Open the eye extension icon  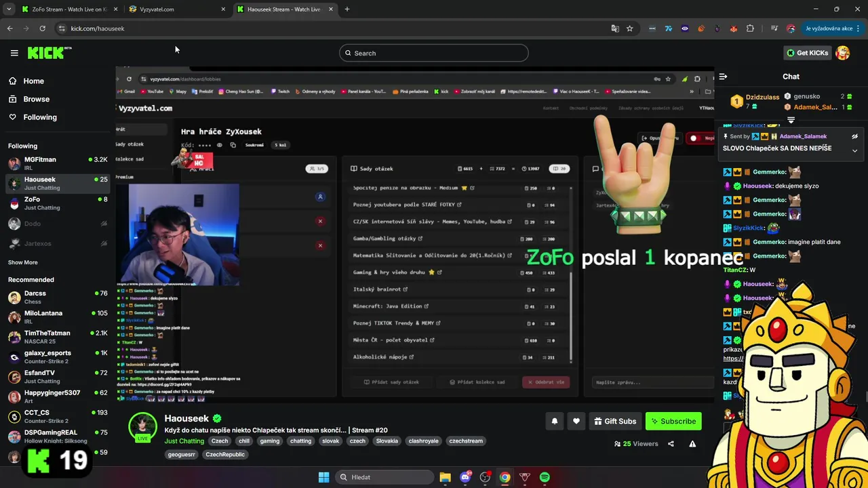coord(684,28)
